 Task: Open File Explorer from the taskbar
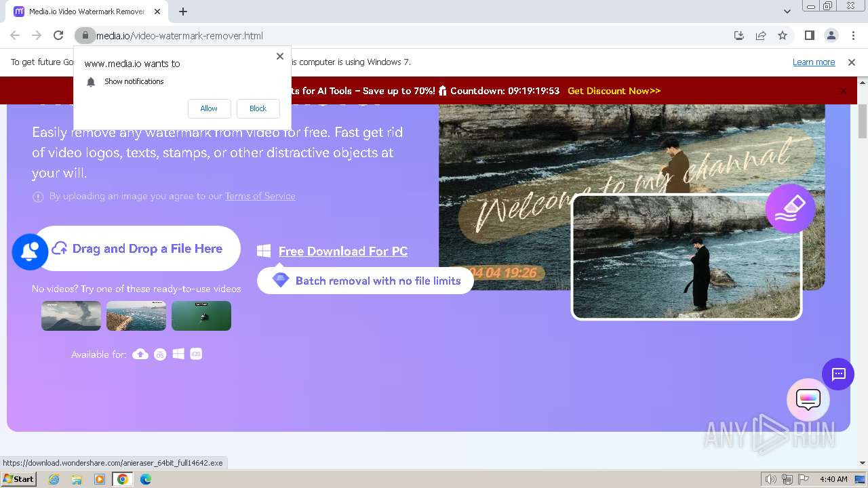coord(77,479)
